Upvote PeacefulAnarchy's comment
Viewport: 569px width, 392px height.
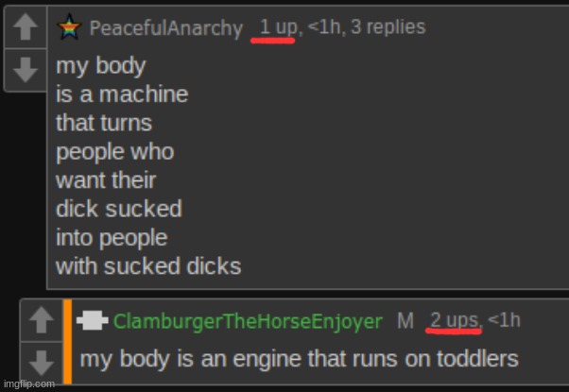coord(25,26)
